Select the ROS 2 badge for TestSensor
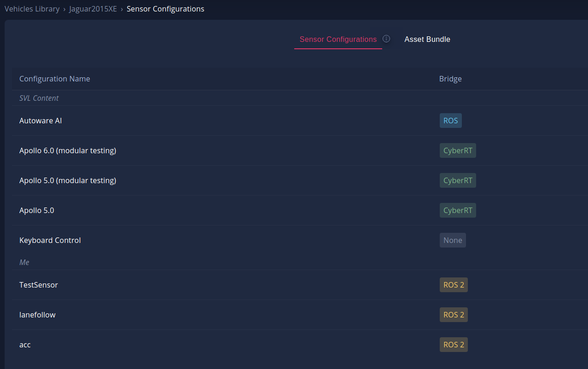 454,284
